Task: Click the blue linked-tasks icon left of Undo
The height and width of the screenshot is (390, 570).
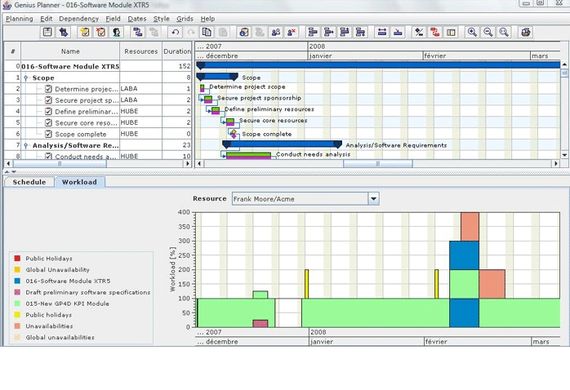Action: tap(138, 32)
